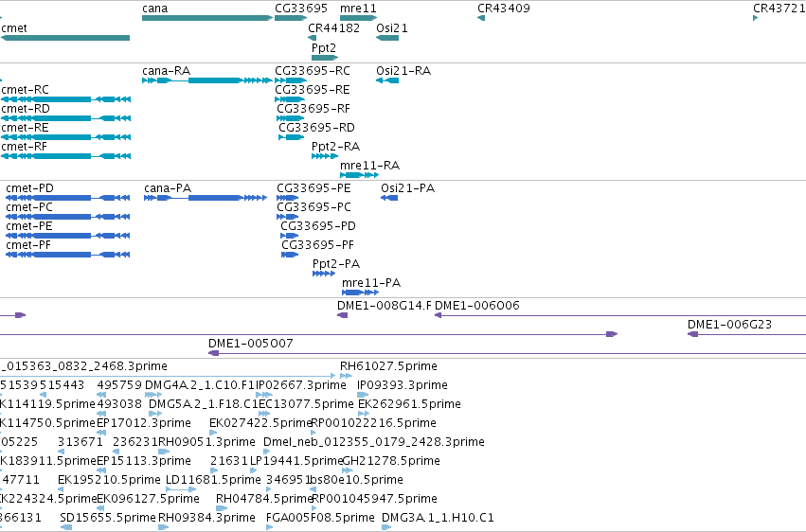Click the IP02667.3prime EST feature
Viewport: 806px width, 532px height.
[264, 395]
